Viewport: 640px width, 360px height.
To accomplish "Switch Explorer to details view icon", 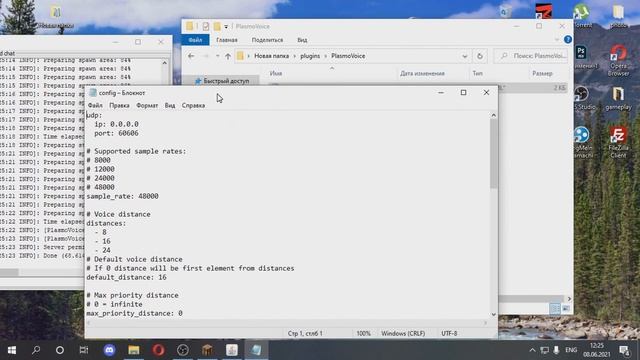I will 555,309.
